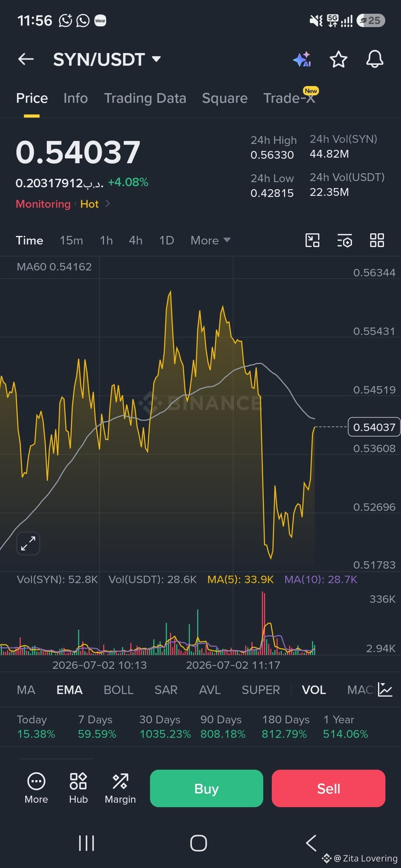Toggle the SAR indicator
401x868 pixels.
pyautogui.click(x=166, y=690)
